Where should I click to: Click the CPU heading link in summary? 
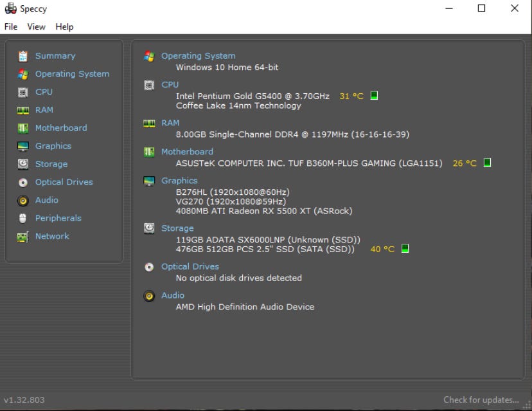[170, 84]
